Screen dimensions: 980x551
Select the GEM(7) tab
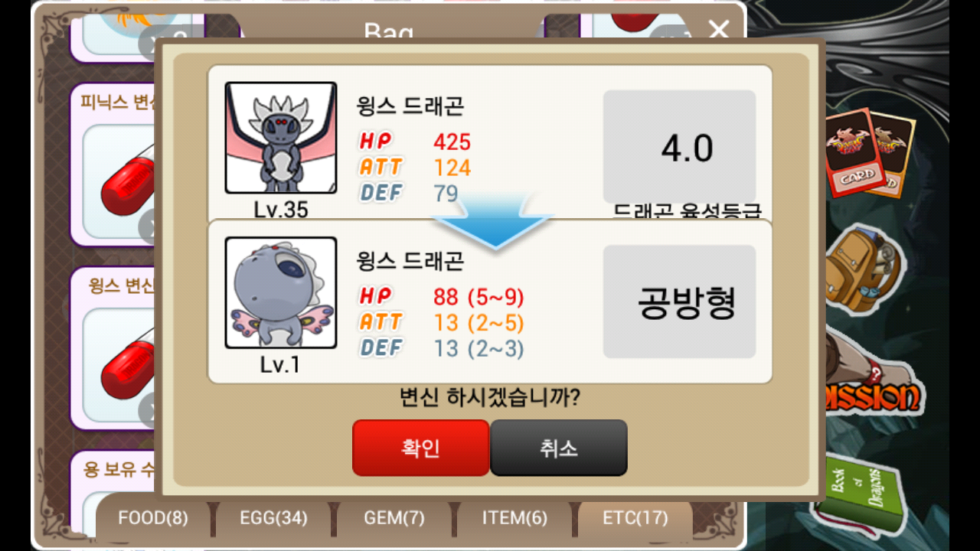(394, 518)
